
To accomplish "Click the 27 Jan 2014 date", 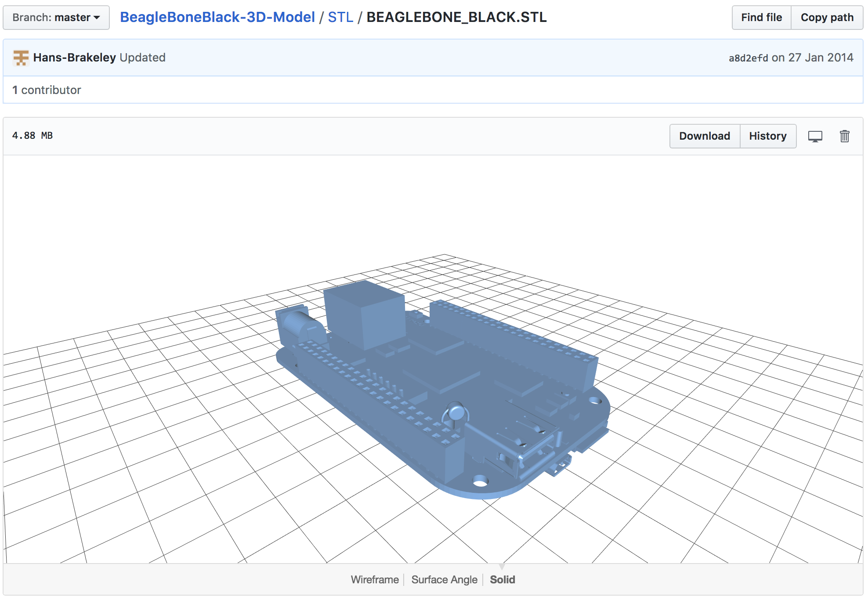I will point(821,58).
